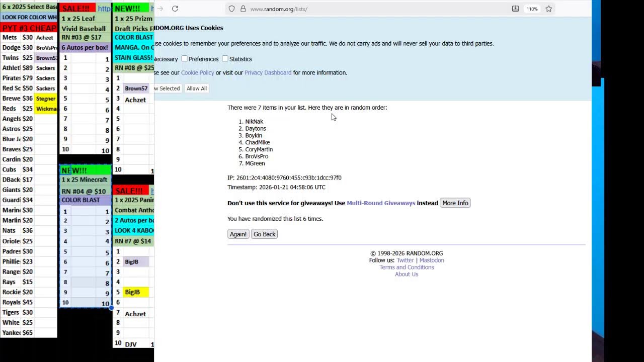Select the yellow Wickman cell
Viewport: 644px width, 362px height.
click(x=46, y=109)
